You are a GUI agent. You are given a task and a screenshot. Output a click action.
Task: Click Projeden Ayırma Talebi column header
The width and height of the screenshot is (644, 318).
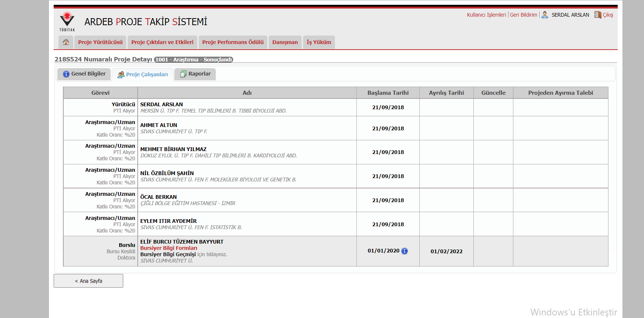click(560, 93)
